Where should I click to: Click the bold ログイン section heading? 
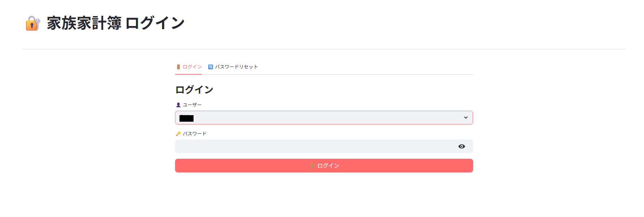[194, 90]
